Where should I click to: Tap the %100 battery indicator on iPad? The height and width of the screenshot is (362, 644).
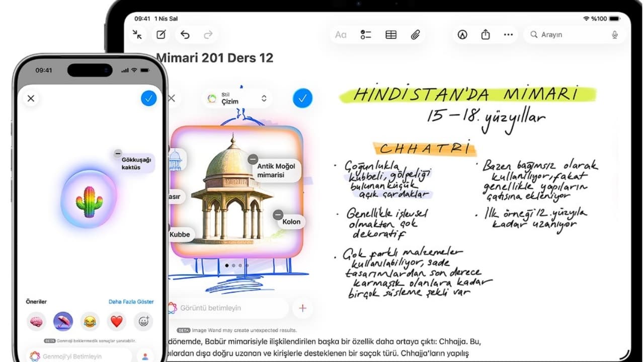pos(606,19)
